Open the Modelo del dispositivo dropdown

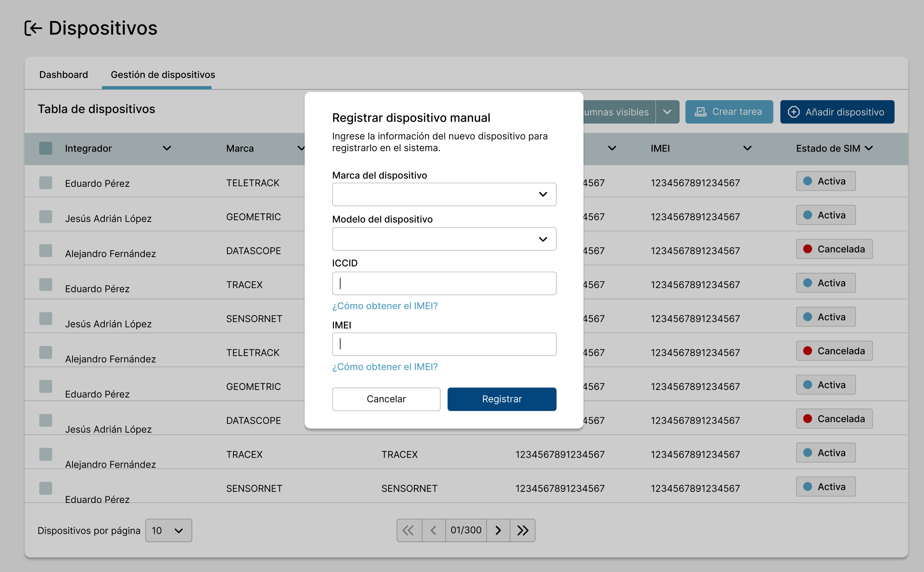click(444, 239)
